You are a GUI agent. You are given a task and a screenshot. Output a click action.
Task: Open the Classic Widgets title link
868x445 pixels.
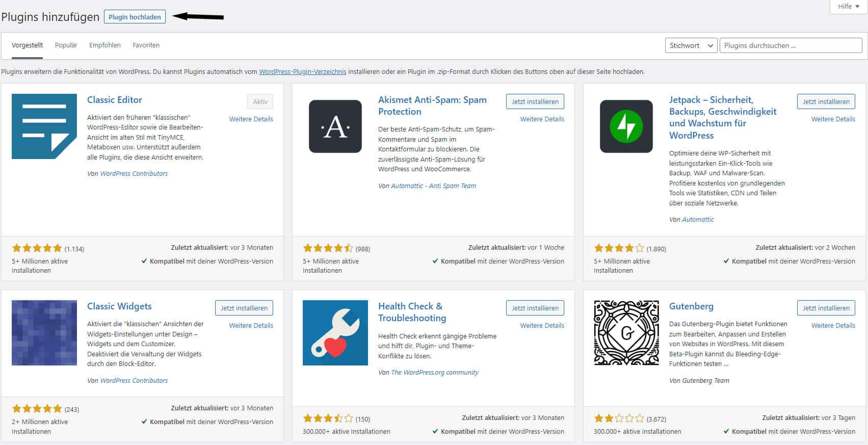[x=119, y=306]
